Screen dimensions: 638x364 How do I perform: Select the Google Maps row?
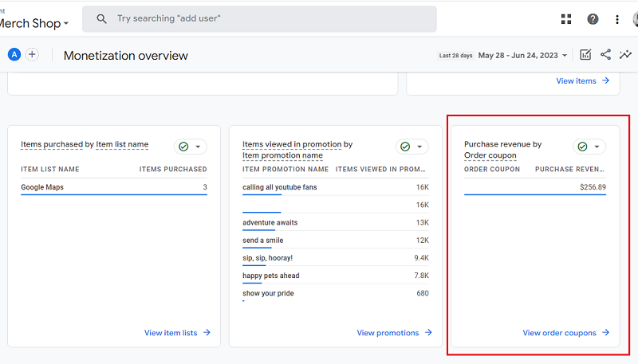114,187
